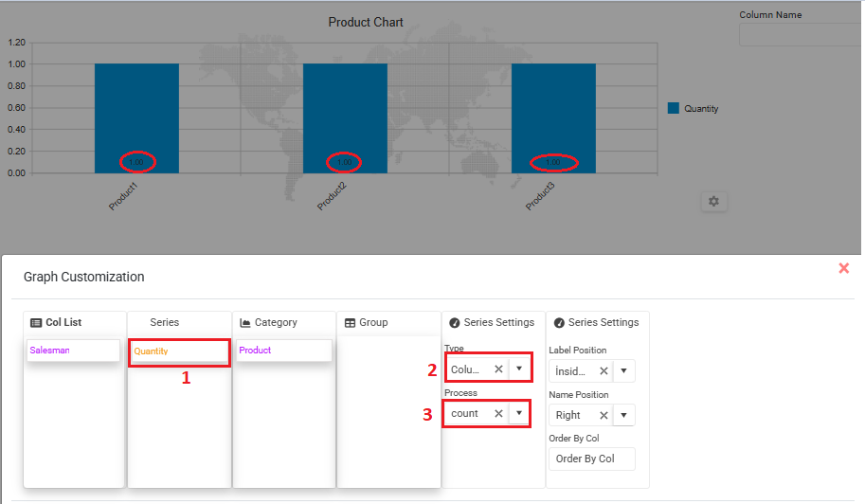Image resolution: width=865 pixels, height=504 pixels.
Task: Click the Group table icon
Action: coord(350,323)
